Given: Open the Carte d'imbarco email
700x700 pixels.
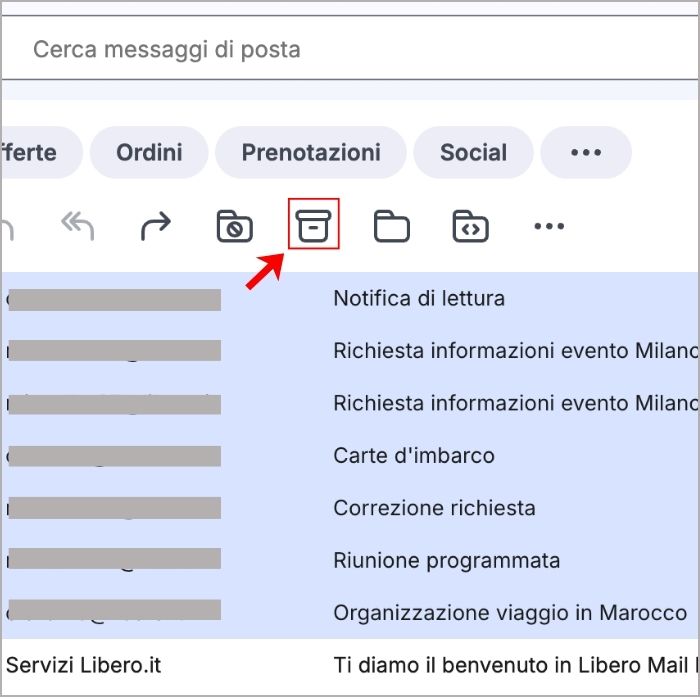Looking at the screenshot, I should click(350, 456).
